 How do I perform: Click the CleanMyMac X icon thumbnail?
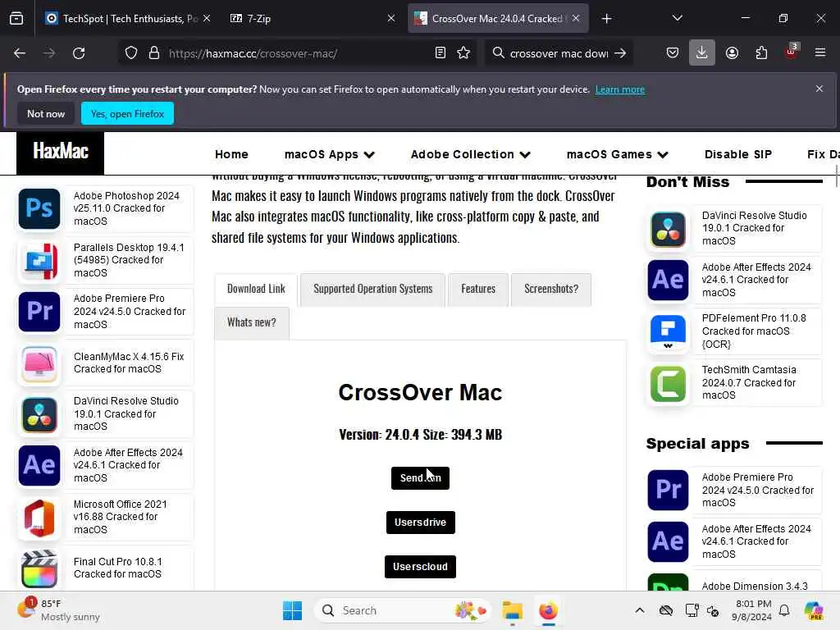(39, 364)
